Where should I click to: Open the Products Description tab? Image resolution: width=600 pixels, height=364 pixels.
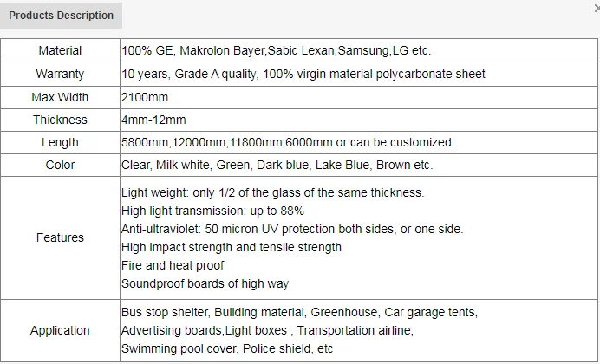click(61, 16)
